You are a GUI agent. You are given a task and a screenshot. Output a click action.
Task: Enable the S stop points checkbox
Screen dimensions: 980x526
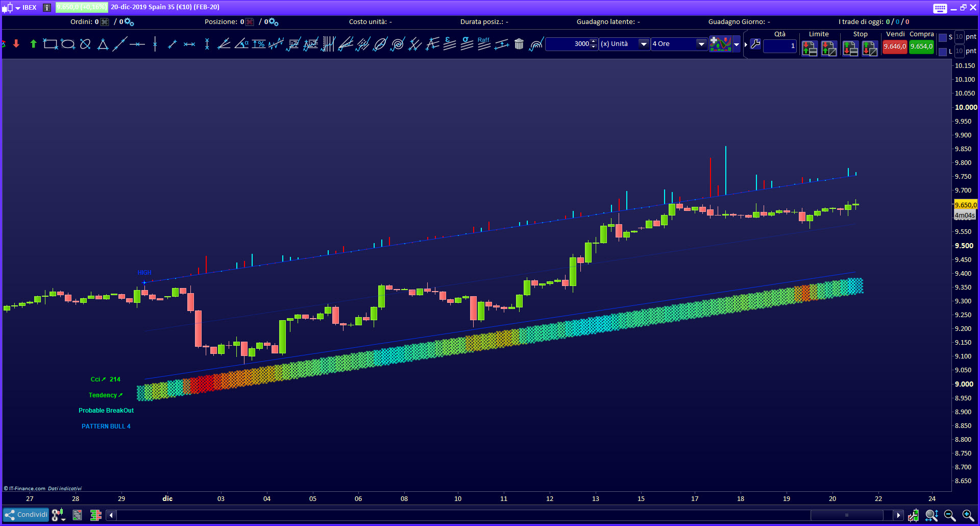coord(943,37)
